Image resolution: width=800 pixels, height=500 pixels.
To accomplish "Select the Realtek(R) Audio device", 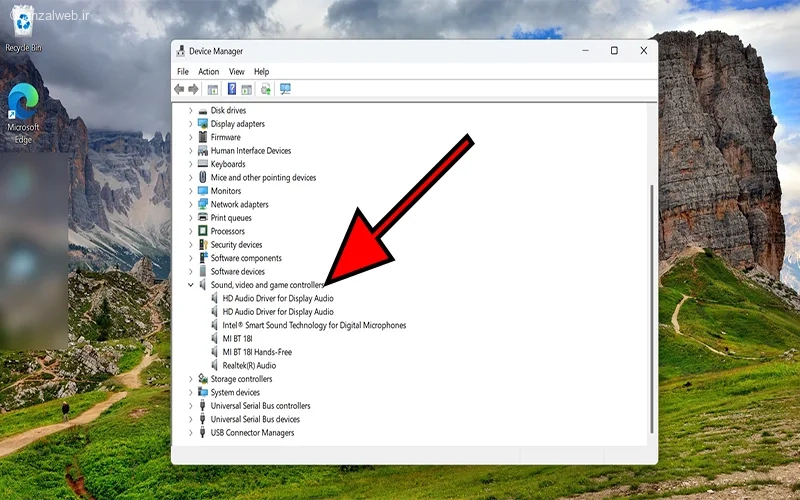I will [249, 366].
